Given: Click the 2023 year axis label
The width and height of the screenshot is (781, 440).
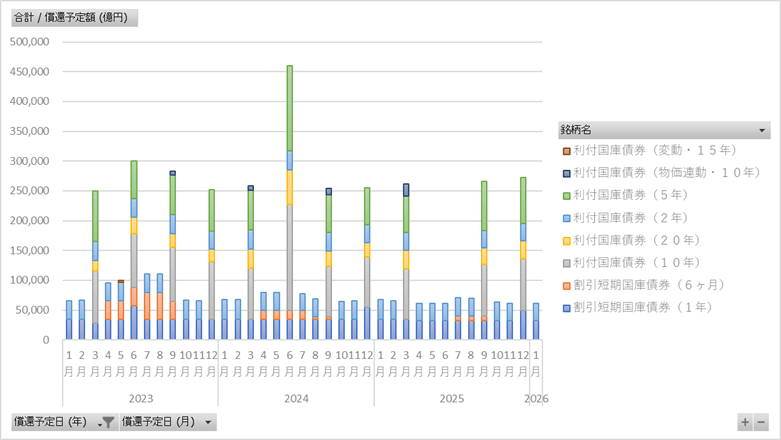Looking at the screenshot, I should [139, 398].
